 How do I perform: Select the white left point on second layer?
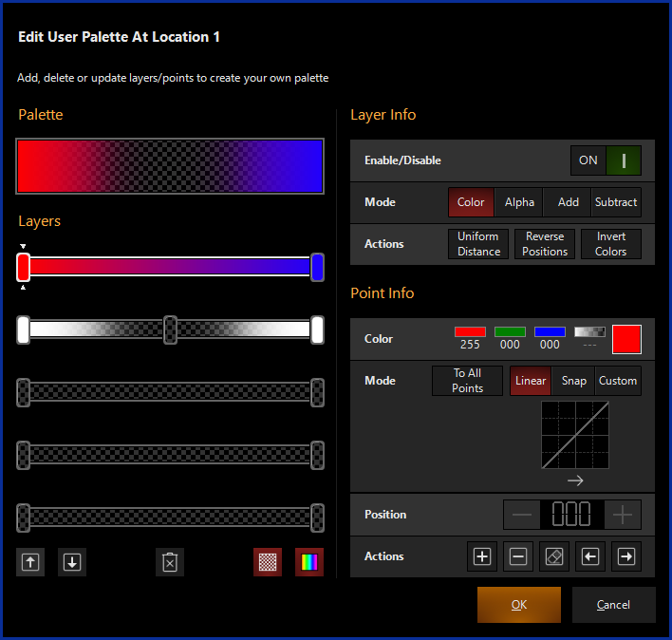[x=23, y=329]
